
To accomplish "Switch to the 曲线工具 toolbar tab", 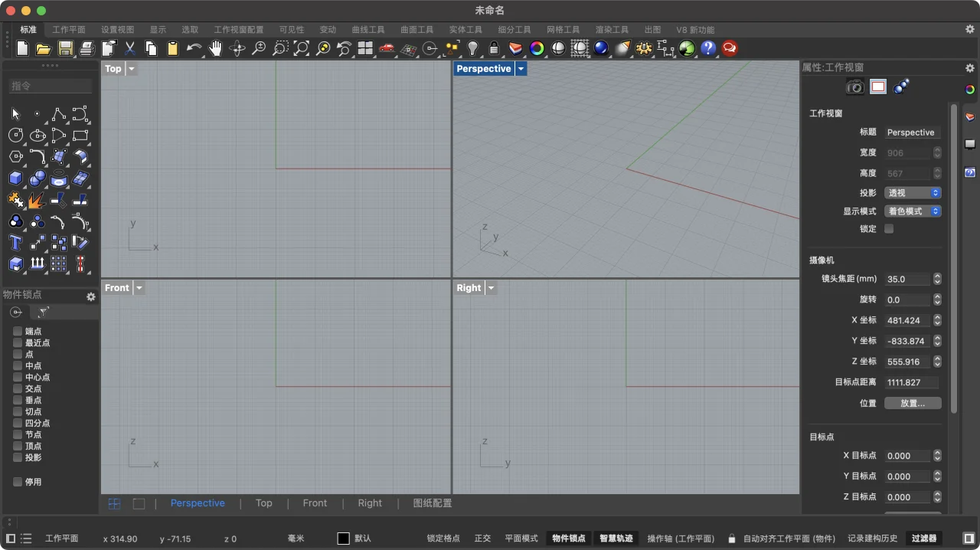I will [368, 30].
